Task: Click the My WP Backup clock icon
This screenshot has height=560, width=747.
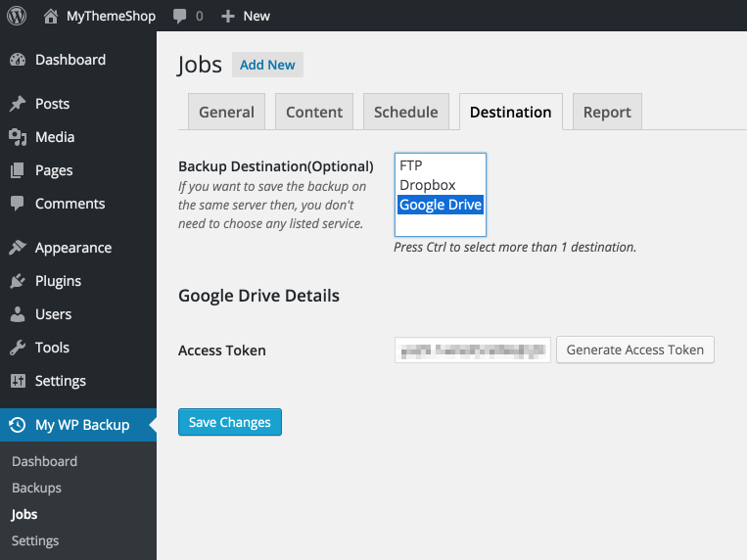Action: point(18,425)
